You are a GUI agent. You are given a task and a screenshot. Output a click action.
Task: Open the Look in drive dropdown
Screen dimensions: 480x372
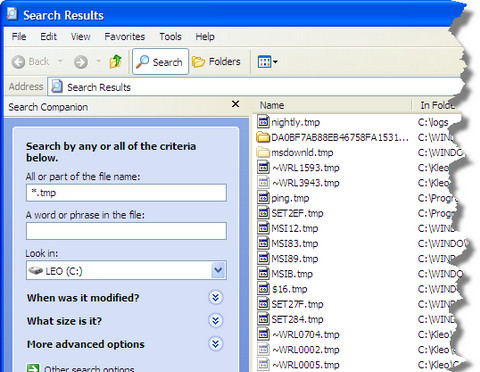pyautogui.click(x=218, y=270)
